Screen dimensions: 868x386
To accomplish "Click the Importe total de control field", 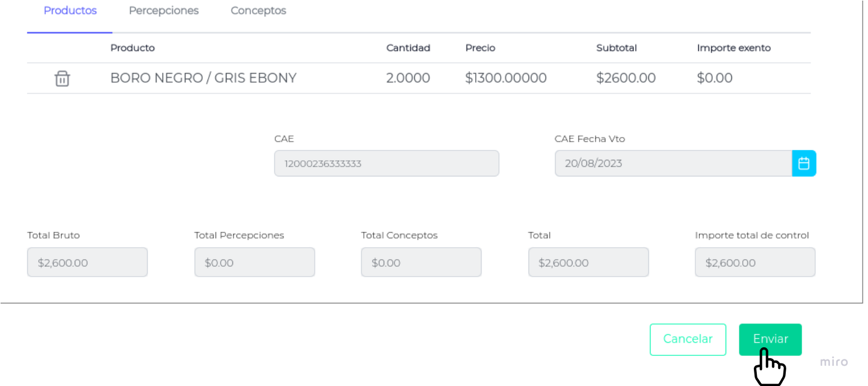I will (x=755, y=263).
